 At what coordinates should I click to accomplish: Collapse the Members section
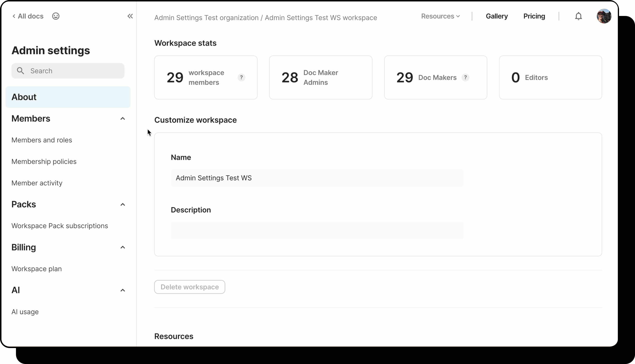[x=123, y=118]
